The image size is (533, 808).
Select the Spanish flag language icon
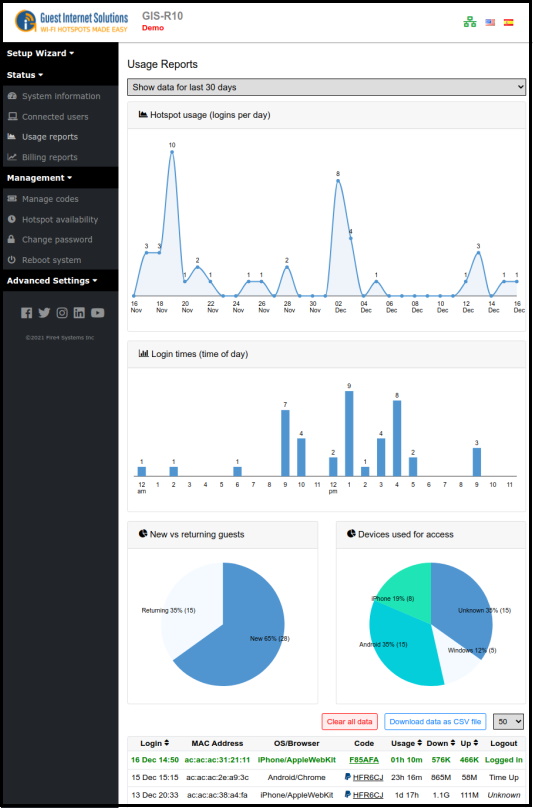coord(509,22)
